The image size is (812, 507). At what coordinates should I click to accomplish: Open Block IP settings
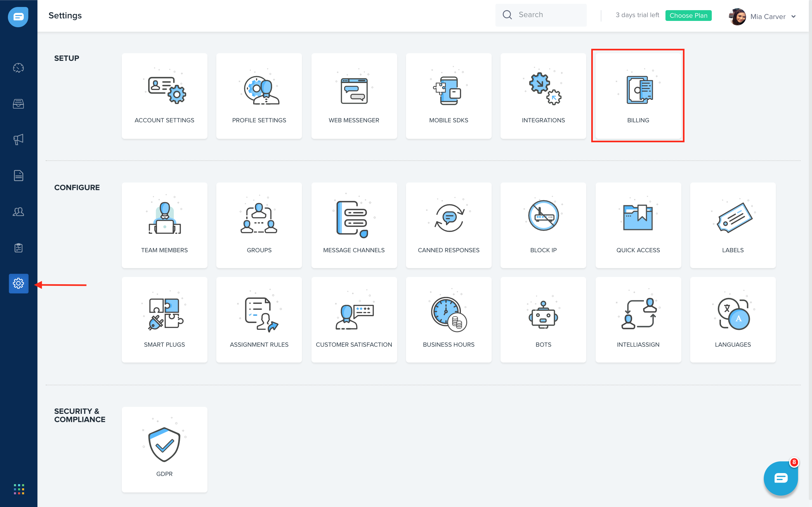click(543, 225)
